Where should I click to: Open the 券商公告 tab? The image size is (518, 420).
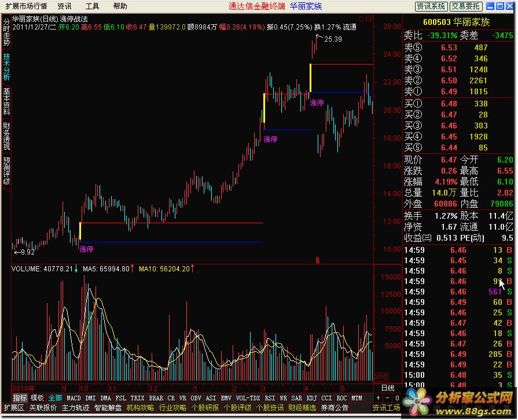335,408
